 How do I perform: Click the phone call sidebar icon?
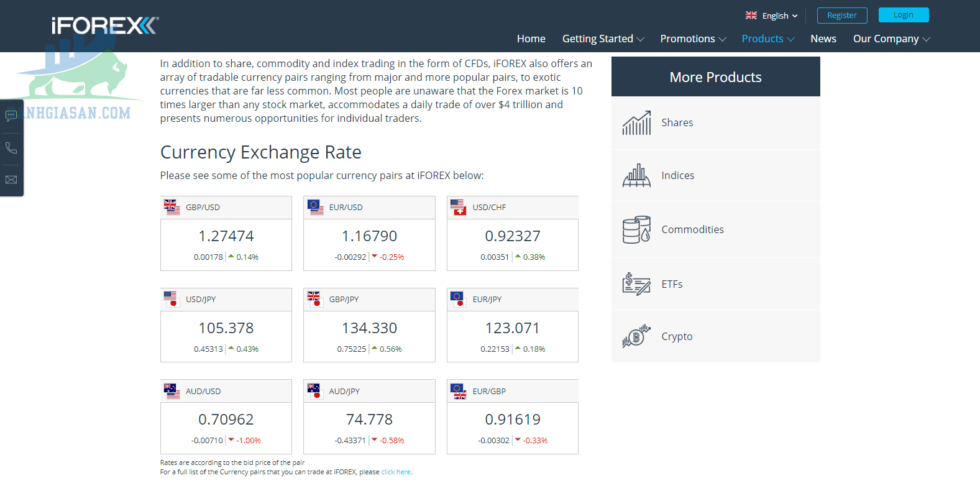11,148
